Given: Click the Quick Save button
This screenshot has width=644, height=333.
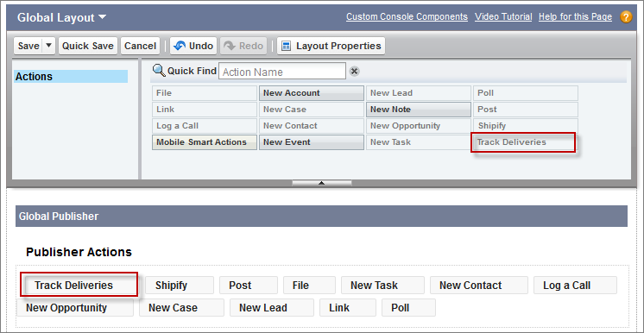Looking at the screenshot, I should 88,46.
